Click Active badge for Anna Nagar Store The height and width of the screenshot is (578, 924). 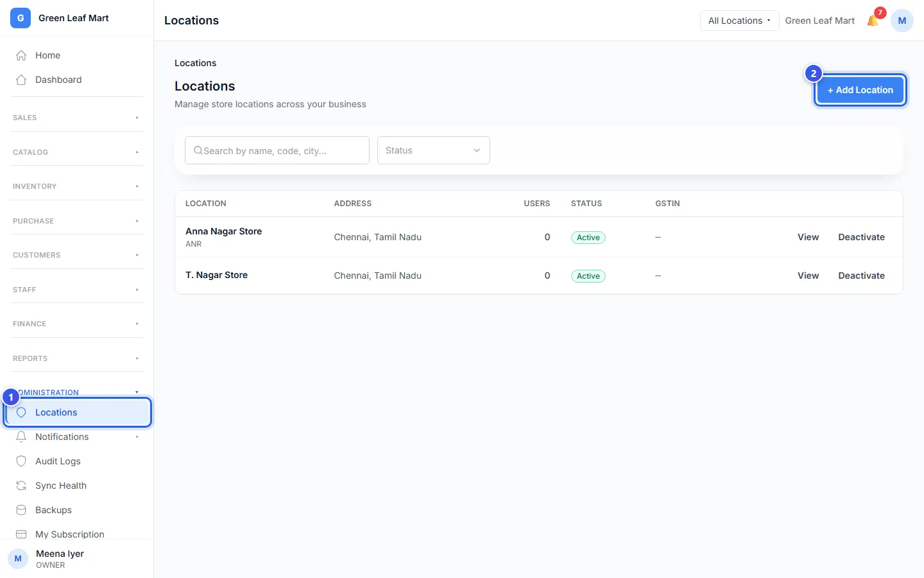click(x=588, y=238)
